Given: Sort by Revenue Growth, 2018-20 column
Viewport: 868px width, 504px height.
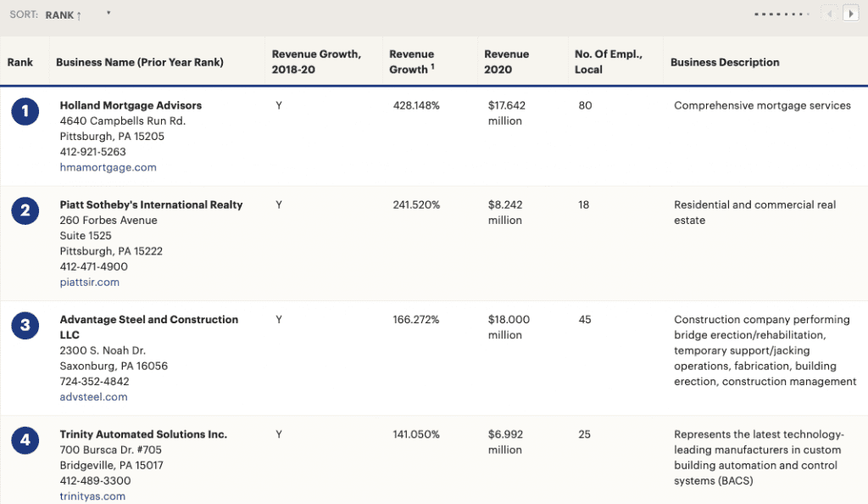Looking at the screenshot, I should click(316, 61).
